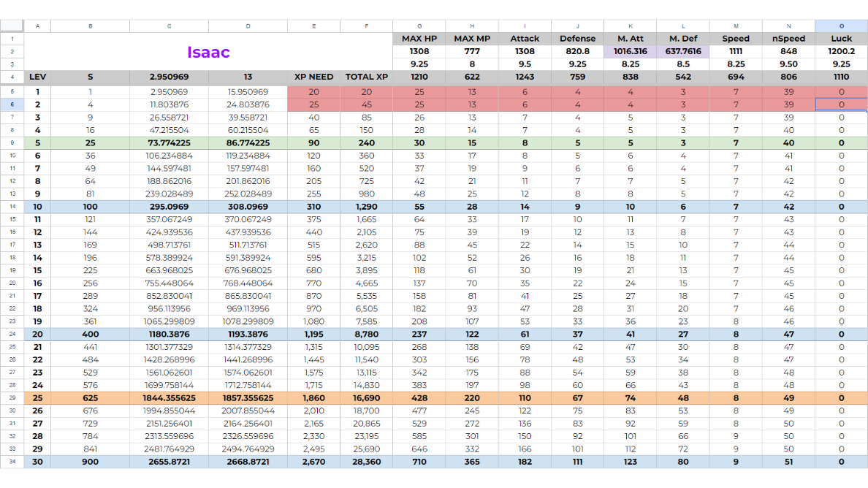
Task: Select row 14 header number
Action: pos(12,207)
